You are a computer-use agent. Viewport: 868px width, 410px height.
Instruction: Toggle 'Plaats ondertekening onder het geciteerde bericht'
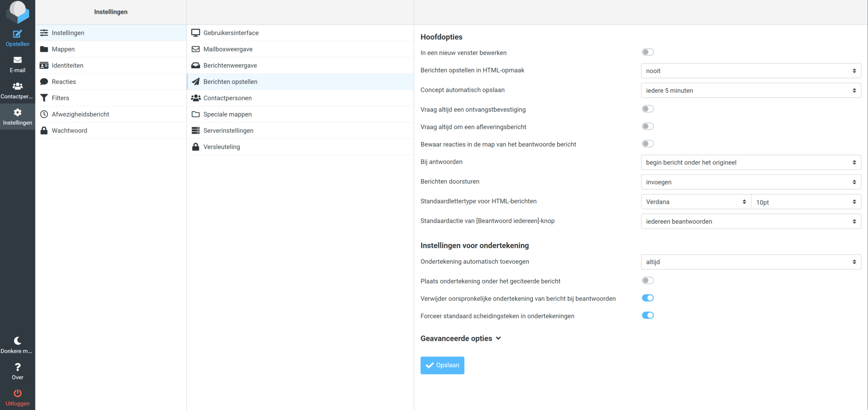pyautogui.click(x=647, y=281)
